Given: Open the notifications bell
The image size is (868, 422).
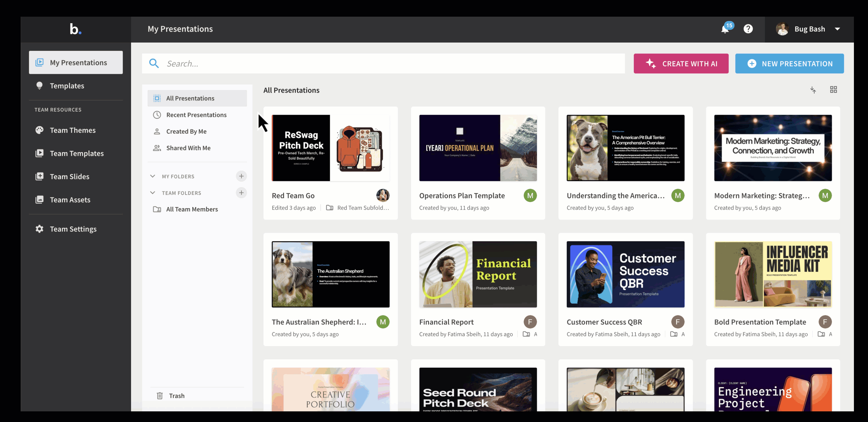Looking at the screenshot, I should (725, 29).
